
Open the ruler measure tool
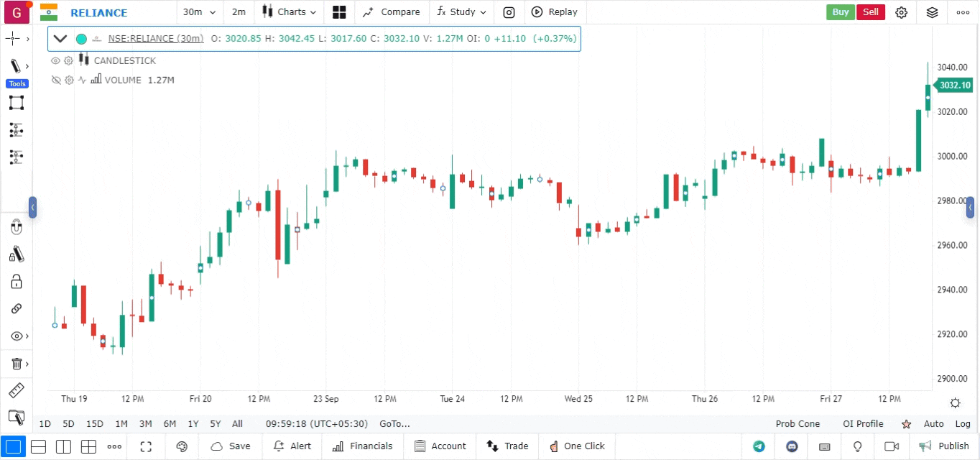point(16,391)
